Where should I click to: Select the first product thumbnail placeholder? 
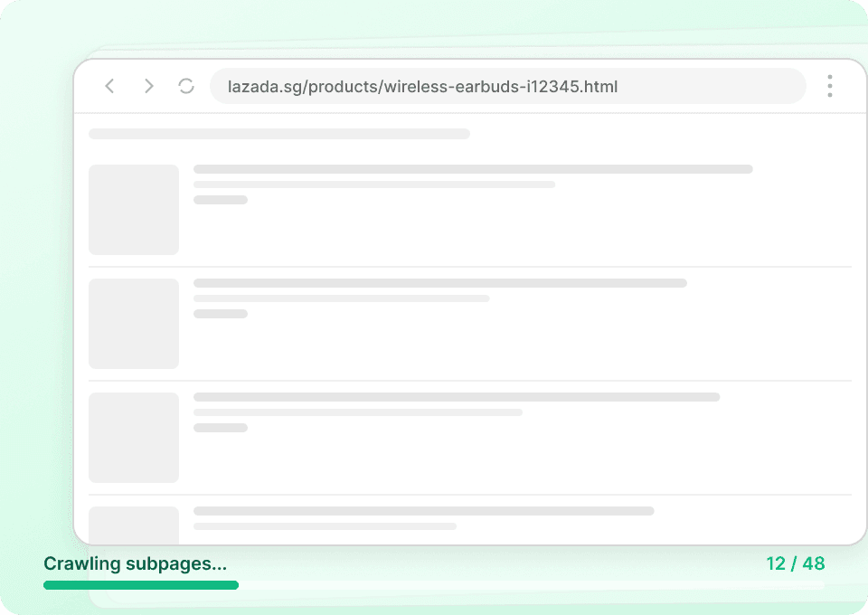coord(134,210)
